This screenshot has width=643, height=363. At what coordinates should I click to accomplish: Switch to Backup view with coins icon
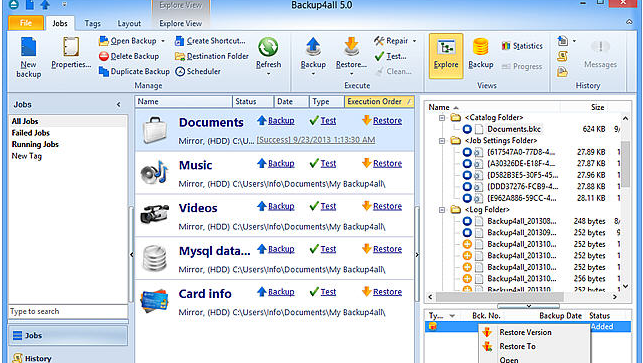(x=481, y=53)
